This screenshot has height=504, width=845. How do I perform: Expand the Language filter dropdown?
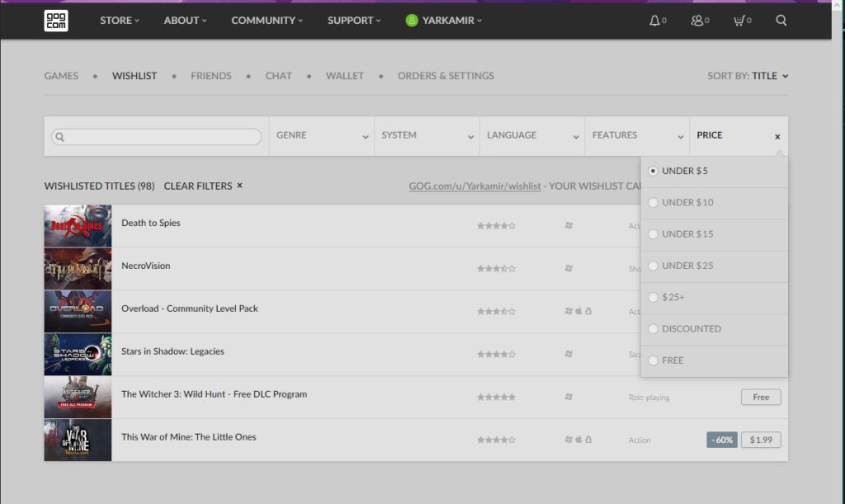coord(532,136)
